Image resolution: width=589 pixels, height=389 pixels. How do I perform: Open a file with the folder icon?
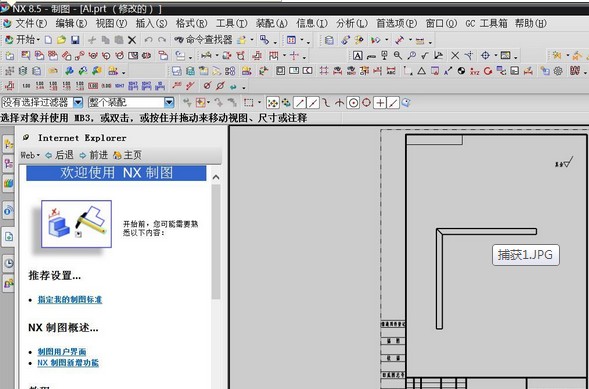point(62,40)
